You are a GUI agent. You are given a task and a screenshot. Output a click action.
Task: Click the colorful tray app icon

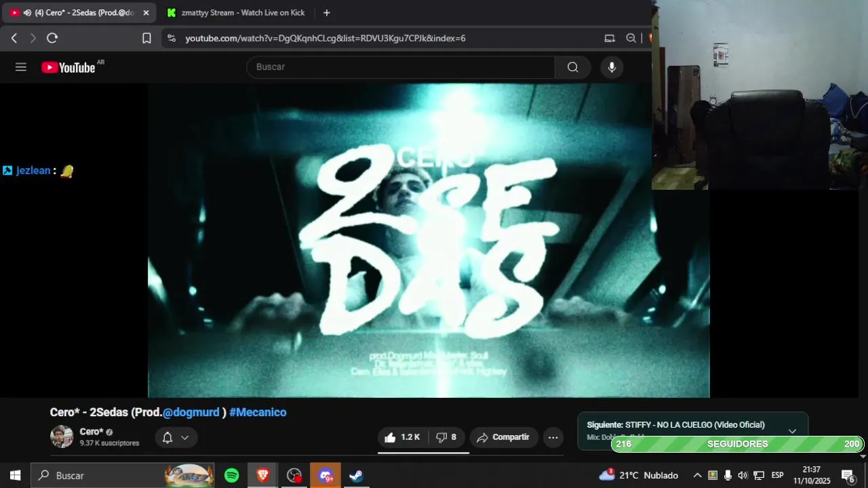click(x=713, y=475)
